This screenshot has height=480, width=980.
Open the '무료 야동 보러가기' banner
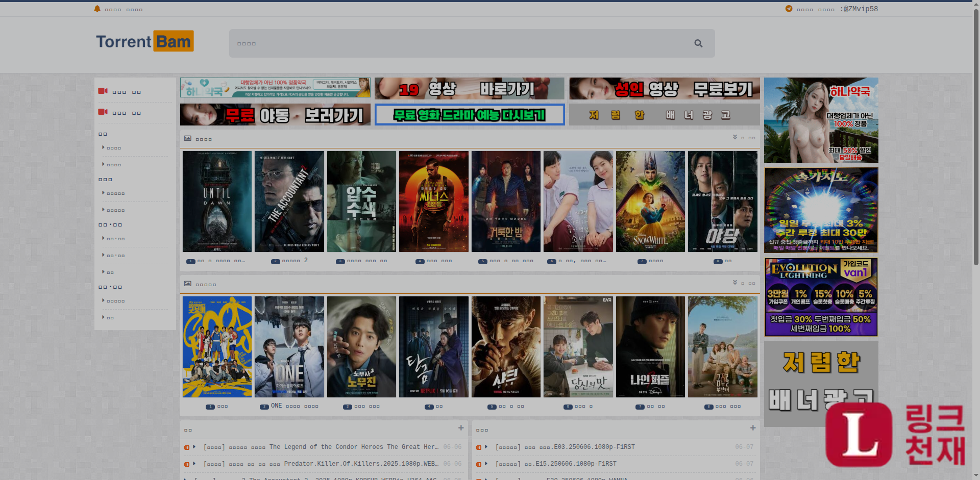tap(275, 115)
